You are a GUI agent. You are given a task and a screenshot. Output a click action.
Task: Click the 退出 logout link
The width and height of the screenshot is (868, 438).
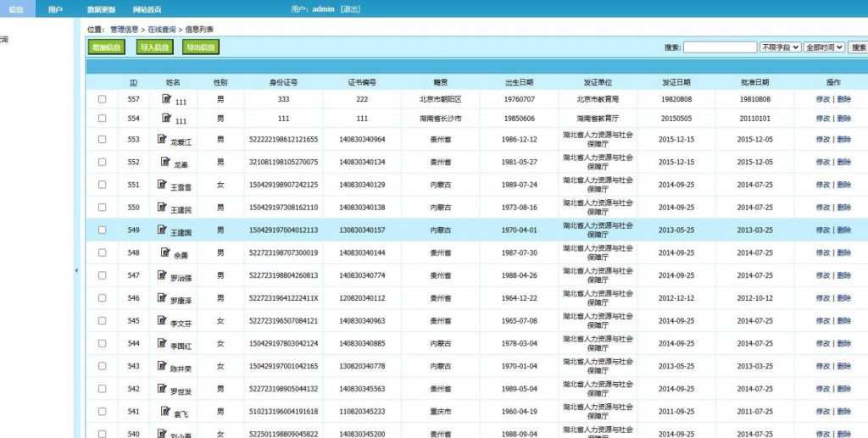[350, 9]
